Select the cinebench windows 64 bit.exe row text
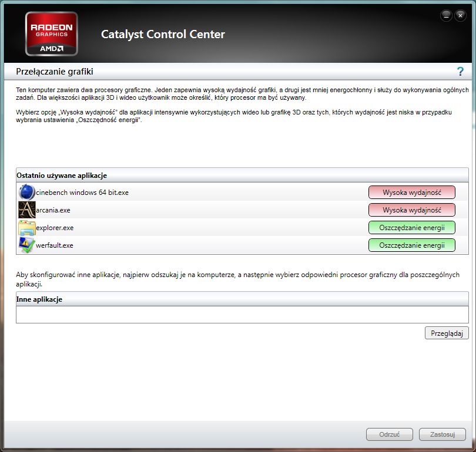476x452 pixels. (x=82, y=193)
